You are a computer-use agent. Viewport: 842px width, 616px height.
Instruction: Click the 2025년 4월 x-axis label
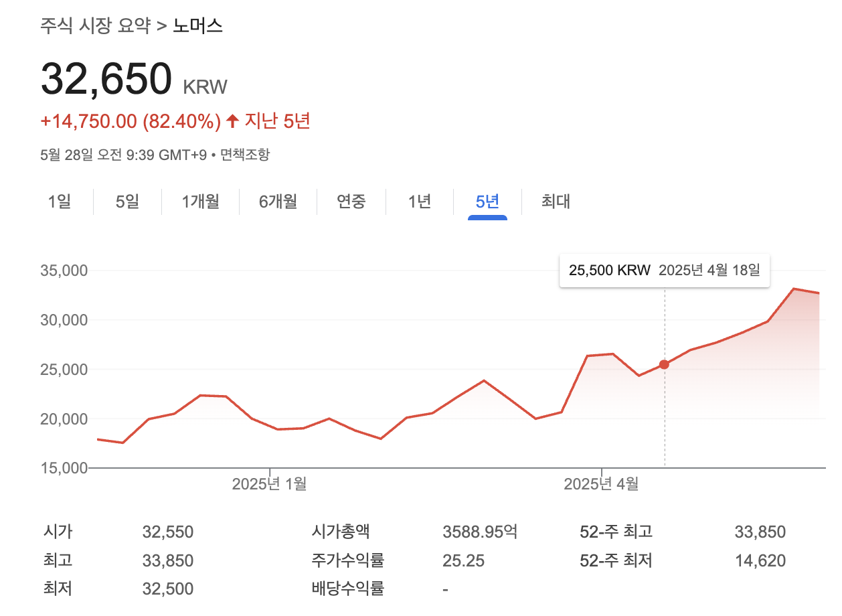(601, 483)
